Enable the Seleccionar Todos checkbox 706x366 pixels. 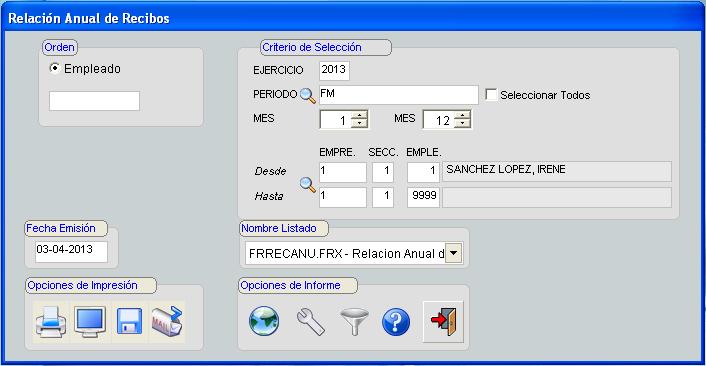[491, 95]
